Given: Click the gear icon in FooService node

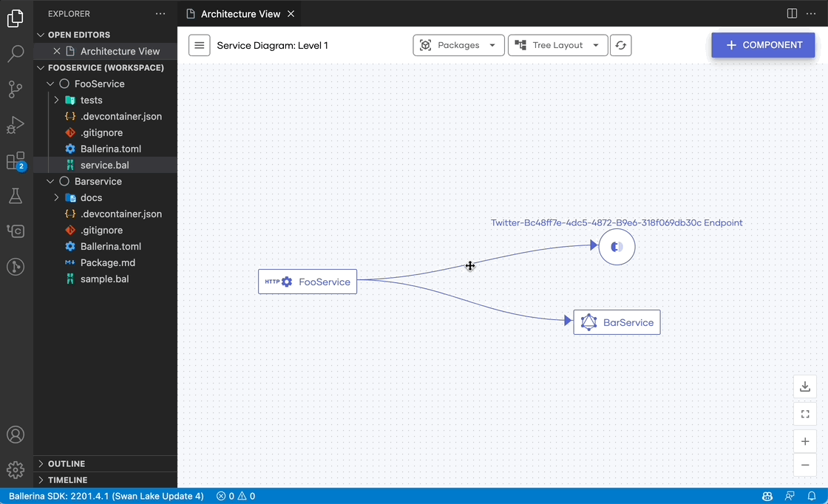Looking at the screenshot, I should (287, 282).
